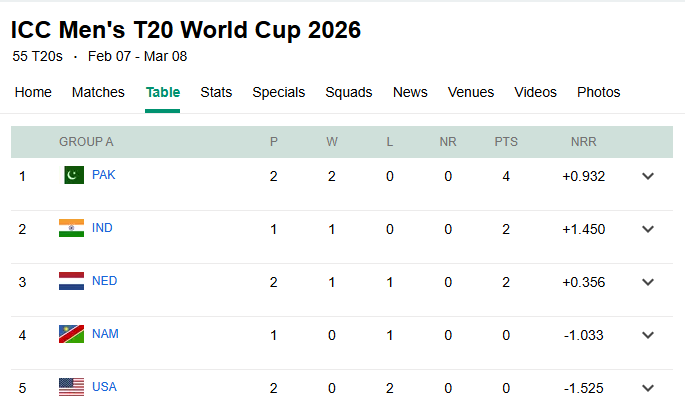Screen dimensions: 685x415
Task: Switch to the Stats tab
Action: pyautogui.click(x=216, y=92)
